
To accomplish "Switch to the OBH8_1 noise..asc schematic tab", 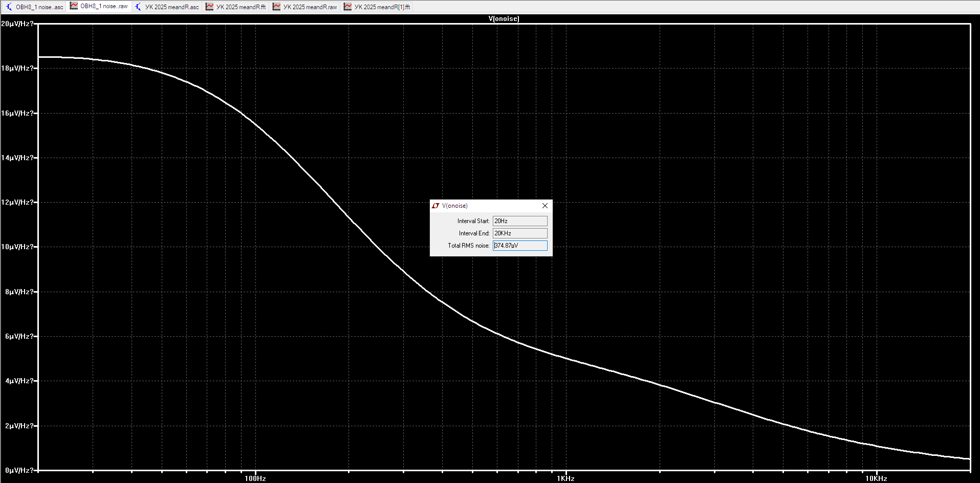I will click(x=34, y=7).
